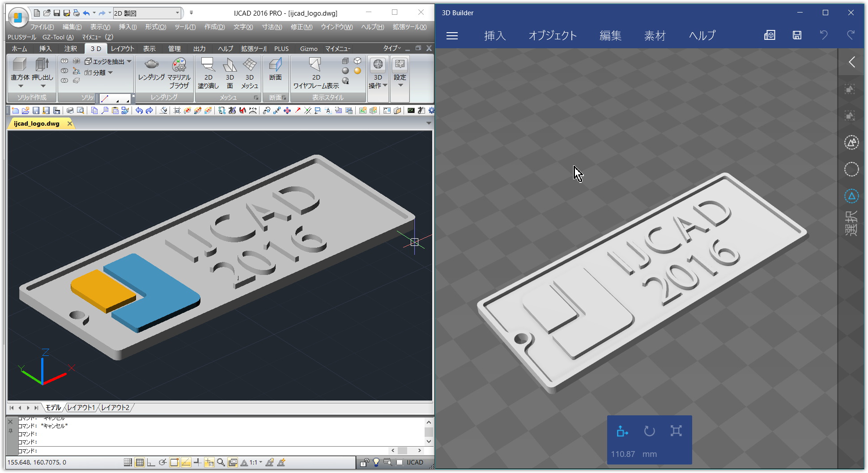Toggle lineweight display in IJCAD status bar

(197, 463)
